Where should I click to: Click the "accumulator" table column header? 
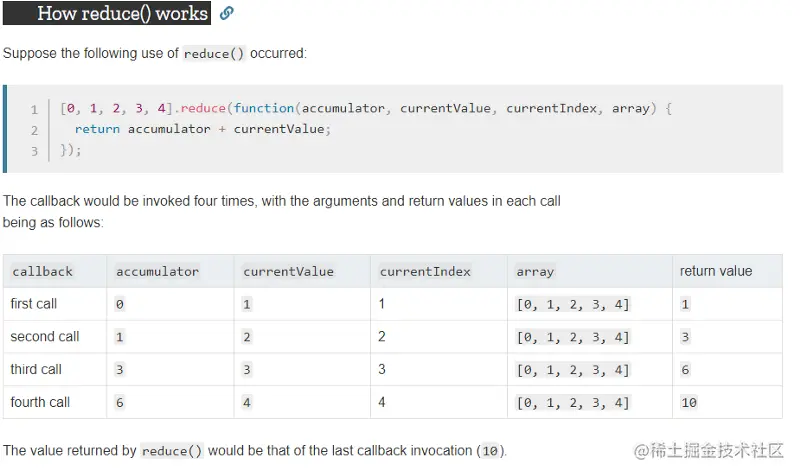click(x=157, y=271)
